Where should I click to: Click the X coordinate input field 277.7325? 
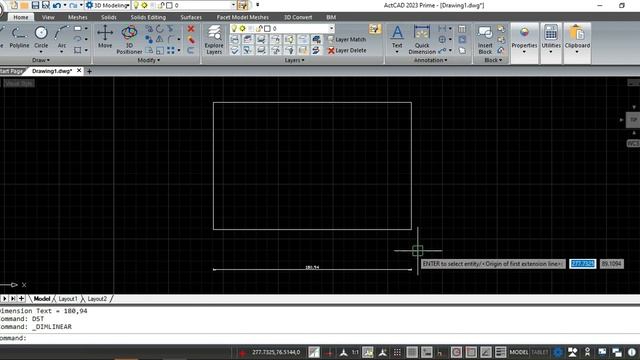pos(582,264)
